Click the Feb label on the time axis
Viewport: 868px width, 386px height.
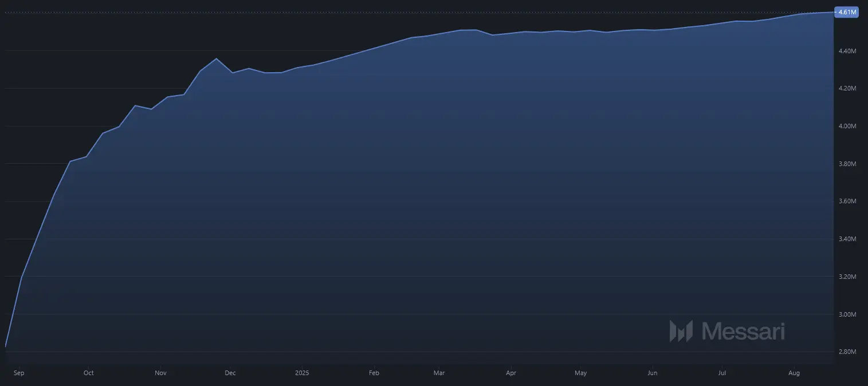pos(374,373)
